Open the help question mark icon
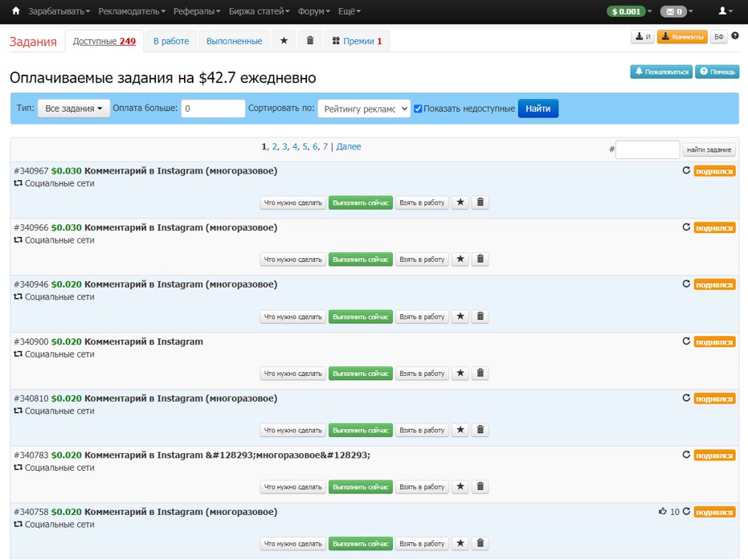 735,36
